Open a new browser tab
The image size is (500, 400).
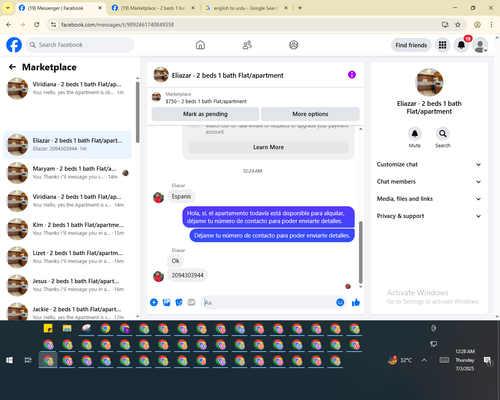coord(300,8)
